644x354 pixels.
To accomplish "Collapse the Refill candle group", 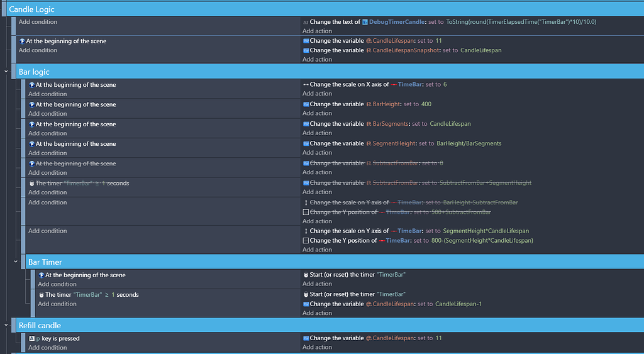I will click(6, 325).
